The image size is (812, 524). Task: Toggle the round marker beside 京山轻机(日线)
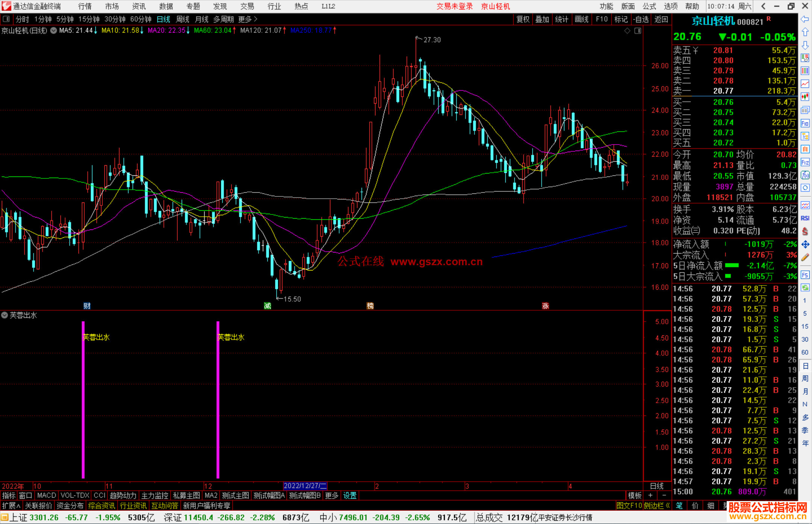(x=54, y=30)
